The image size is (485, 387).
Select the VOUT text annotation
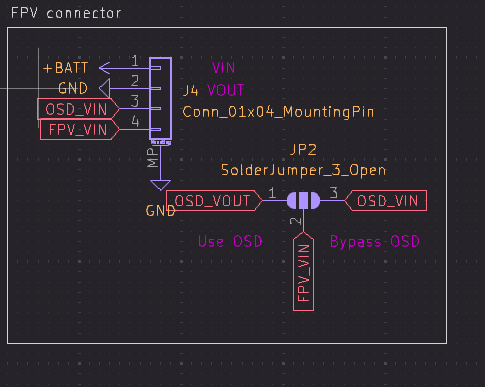226,90
